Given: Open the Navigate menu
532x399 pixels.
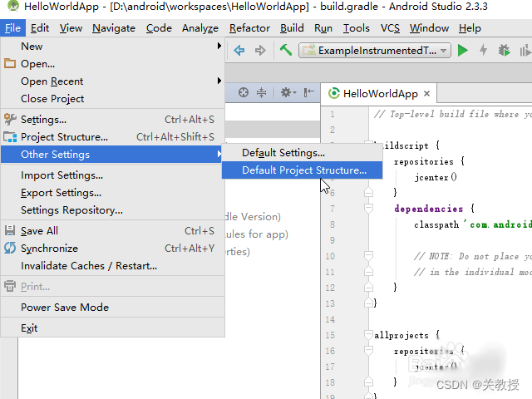Looking at the screenshot, I should 114,28.
